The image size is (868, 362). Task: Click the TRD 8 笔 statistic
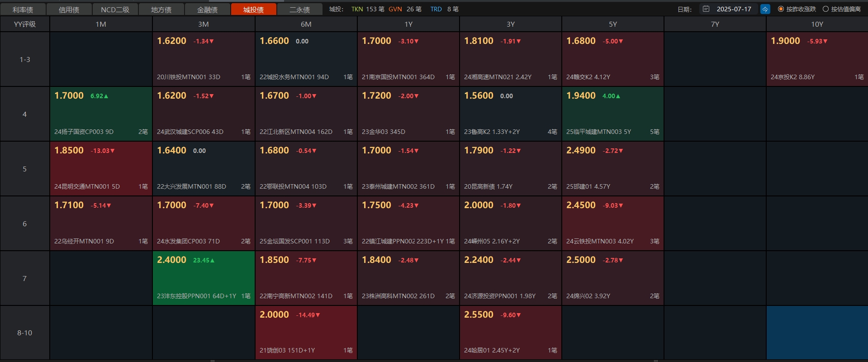(x=444, y=9)
